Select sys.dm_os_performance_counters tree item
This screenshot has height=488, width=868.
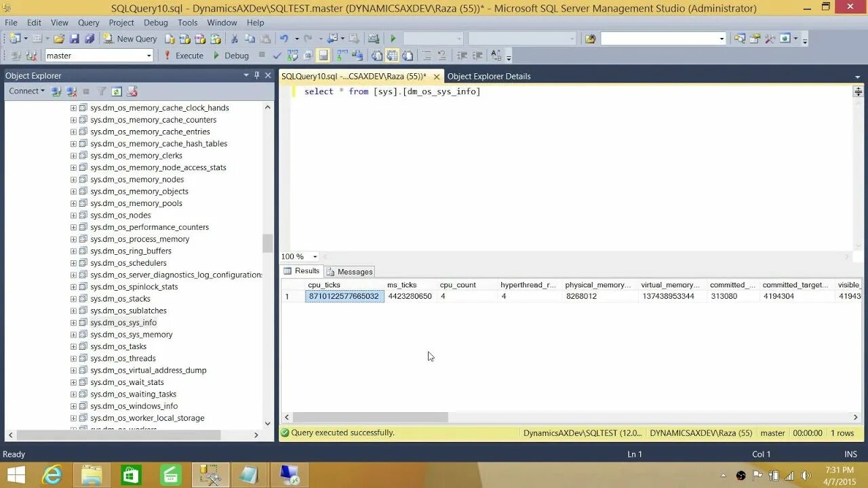(x=149, y=227)
